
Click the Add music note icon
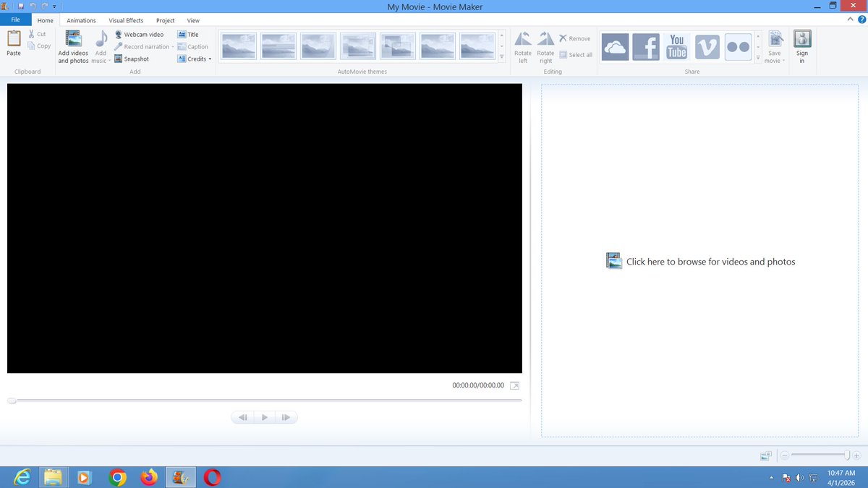coord(100,40)
